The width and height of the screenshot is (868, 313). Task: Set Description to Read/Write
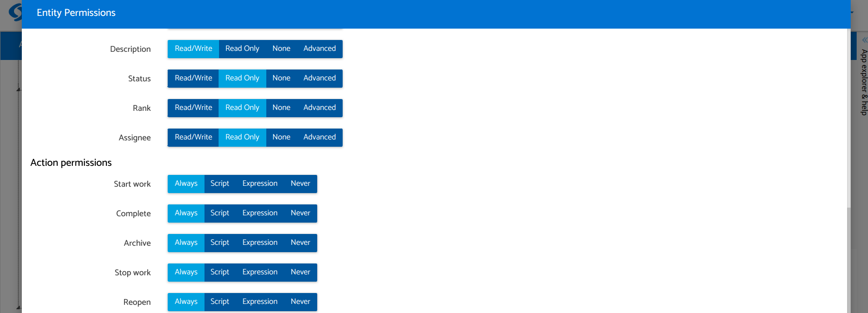193,49
